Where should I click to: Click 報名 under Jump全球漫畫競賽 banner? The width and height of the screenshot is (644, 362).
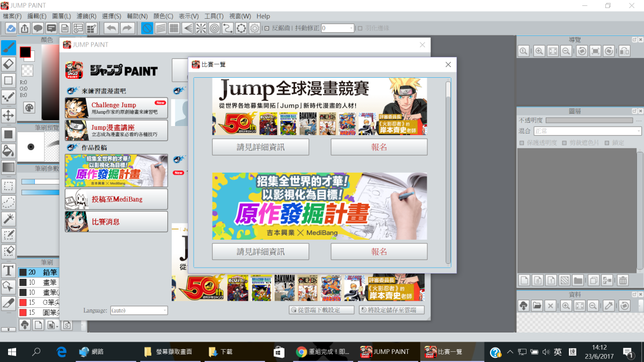pos(379,147)
